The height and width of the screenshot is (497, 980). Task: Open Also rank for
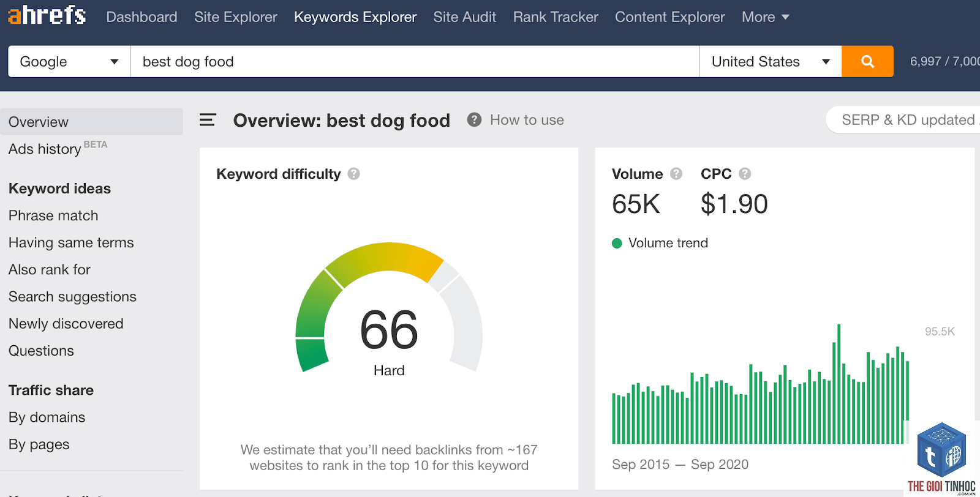[50, 269]
